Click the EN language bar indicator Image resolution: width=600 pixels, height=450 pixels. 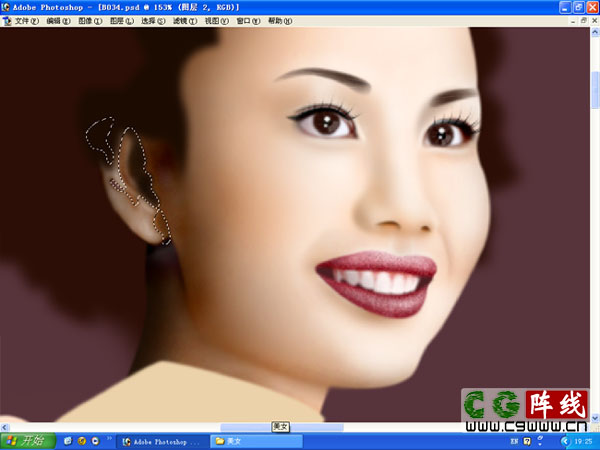tap(514, 441)
